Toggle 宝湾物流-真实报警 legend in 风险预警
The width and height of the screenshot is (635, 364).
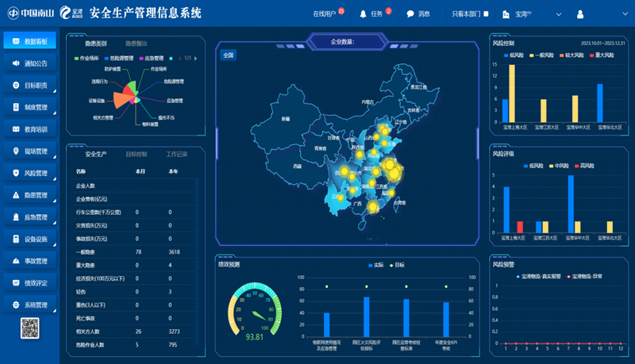538,277
